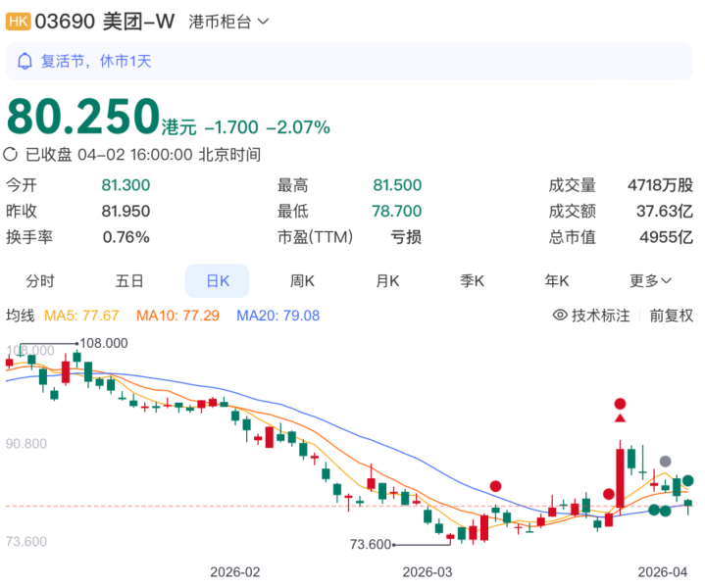Click the orange HK market badge
This screenshot has width=705, height=588.
pyautogui.click(x=18, y=22)
